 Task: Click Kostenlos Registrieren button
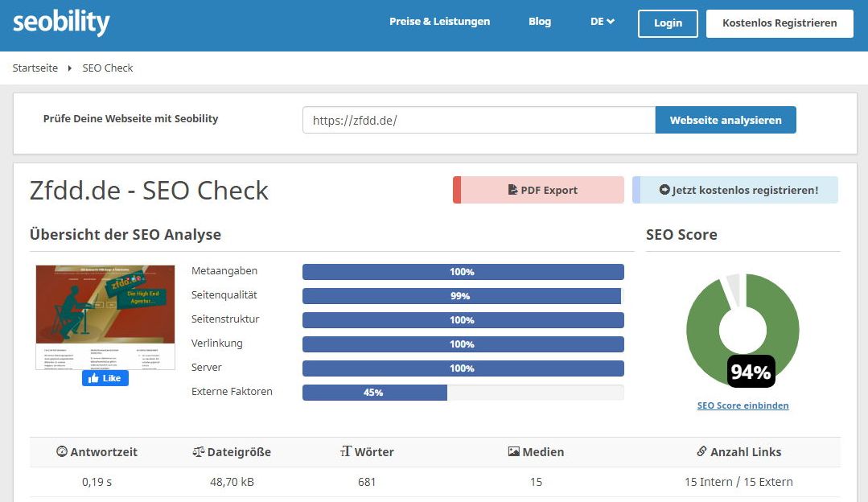780,23
